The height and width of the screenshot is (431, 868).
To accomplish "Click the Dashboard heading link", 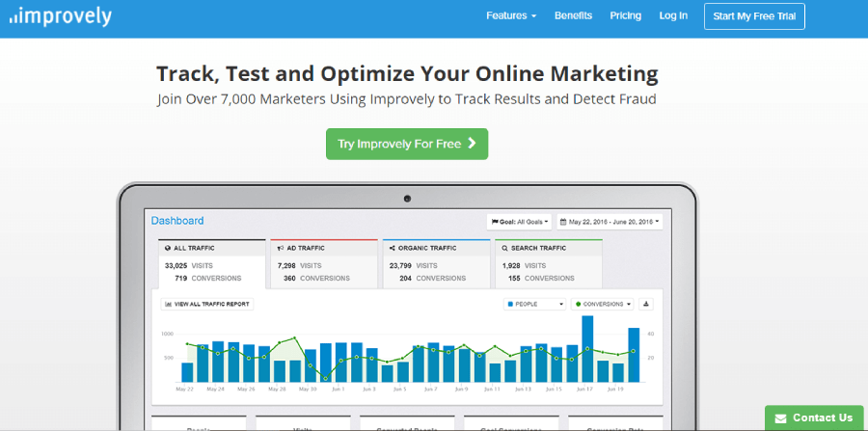I will pos(177,221).
